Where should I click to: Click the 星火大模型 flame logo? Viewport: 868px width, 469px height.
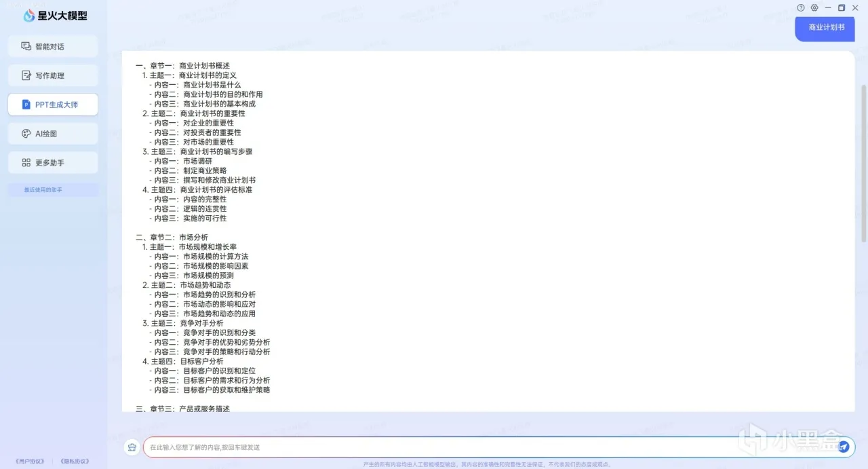[x=29, y=16]
